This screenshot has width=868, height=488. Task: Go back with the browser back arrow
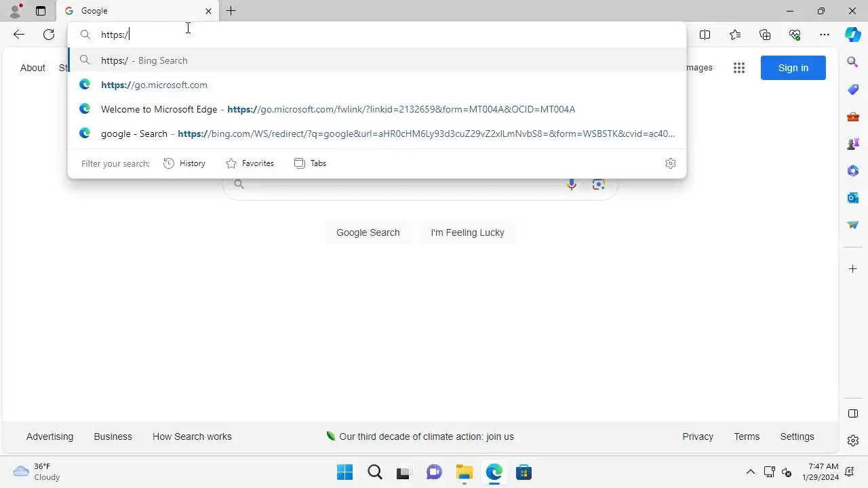[19, 35]
